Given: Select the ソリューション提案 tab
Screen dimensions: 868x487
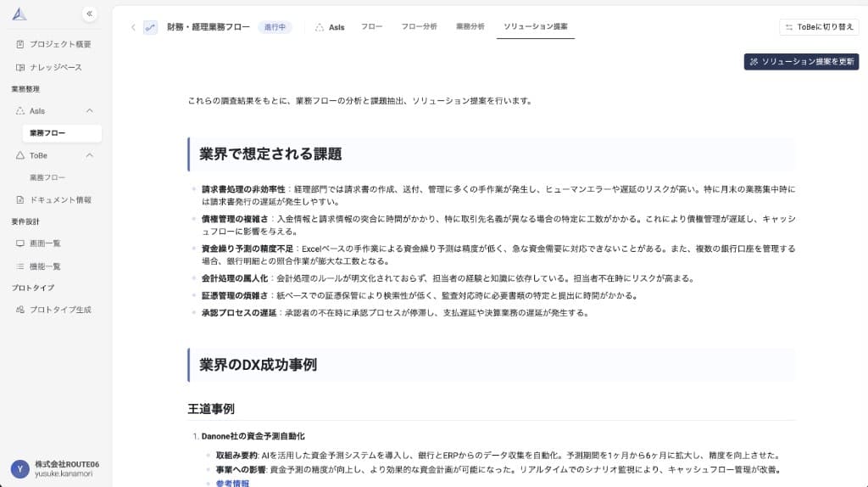Looking at the screenshot, I should point(536,26).
